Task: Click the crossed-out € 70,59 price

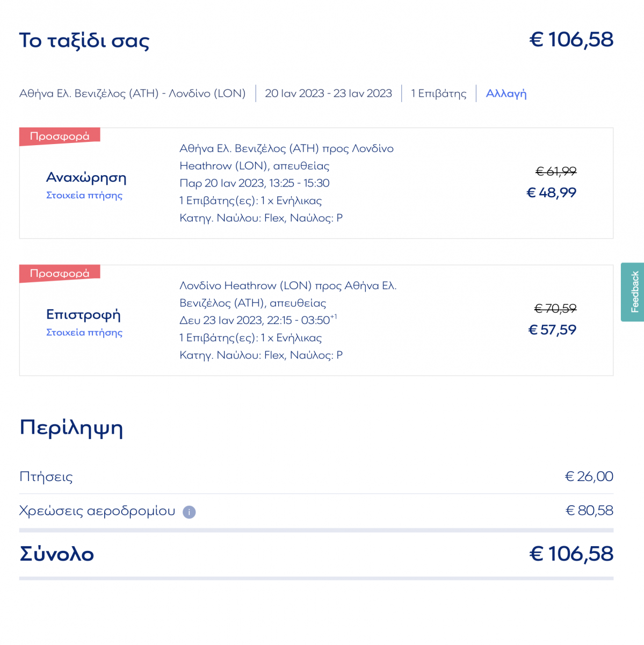Action: 555,309
